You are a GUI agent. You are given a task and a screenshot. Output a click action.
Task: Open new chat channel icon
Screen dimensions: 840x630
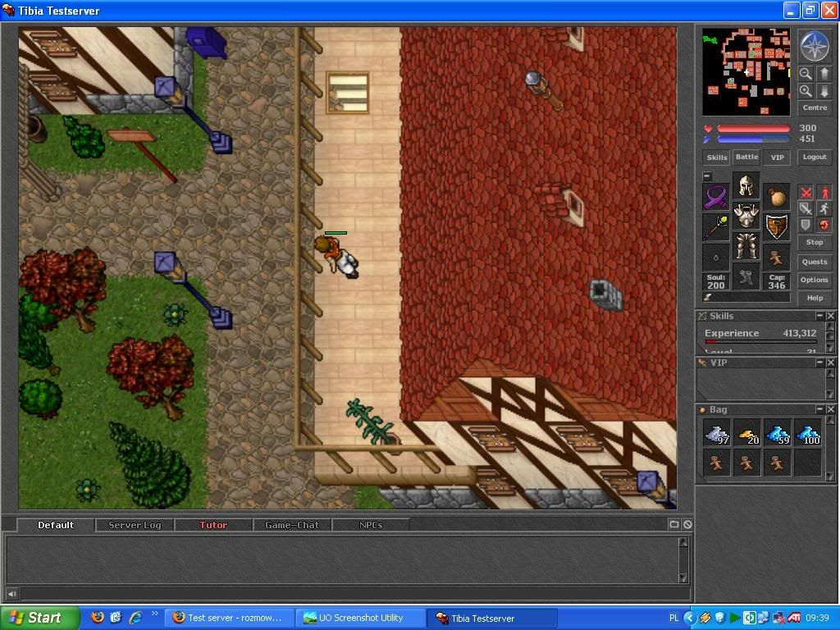[674, 524]
